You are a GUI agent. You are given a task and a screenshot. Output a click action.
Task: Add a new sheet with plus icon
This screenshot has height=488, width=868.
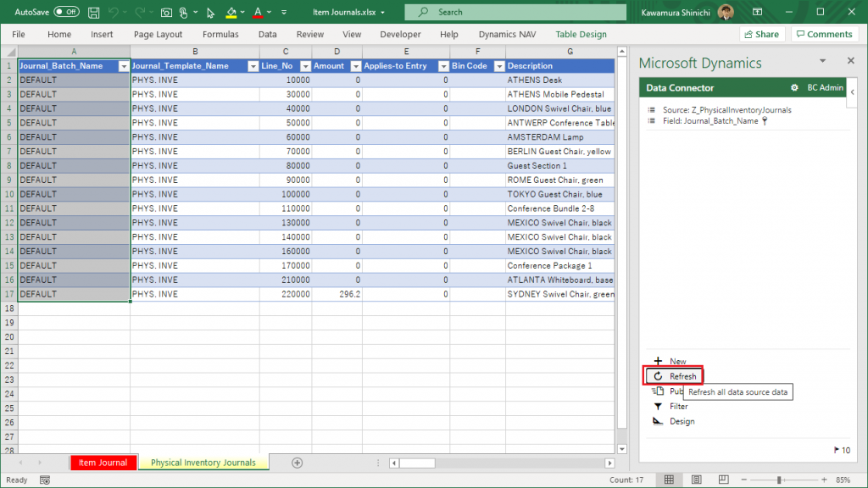[x=298, y=463]
